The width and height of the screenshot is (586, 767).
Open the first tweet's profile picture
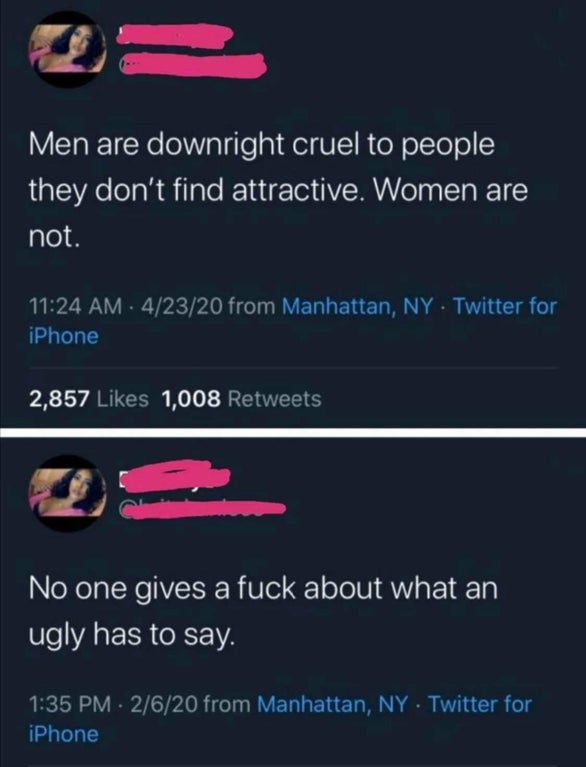click(67, 49)
